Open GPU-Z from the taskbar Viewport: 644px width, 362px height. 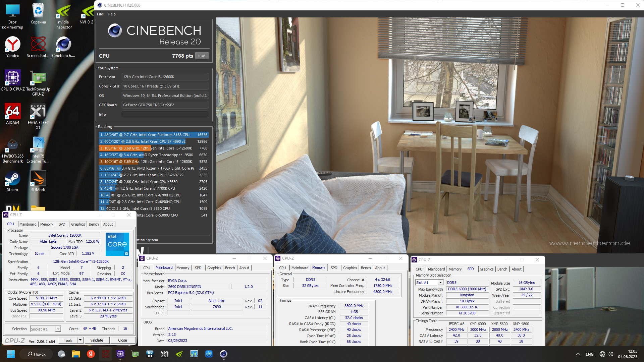point(135,354)
